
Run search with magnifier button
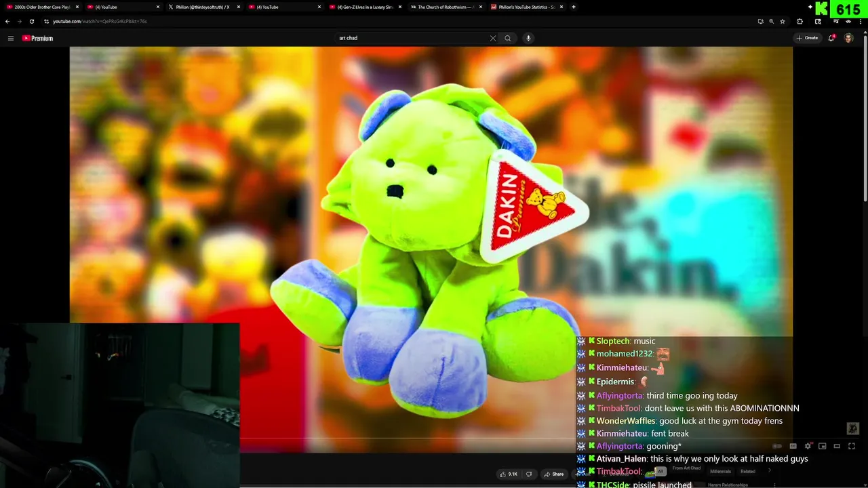(507, 38)
